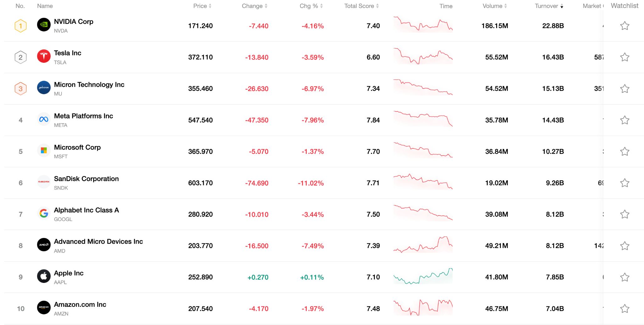Add NVIDIA Corp to watchlist with star

[625, 26]
